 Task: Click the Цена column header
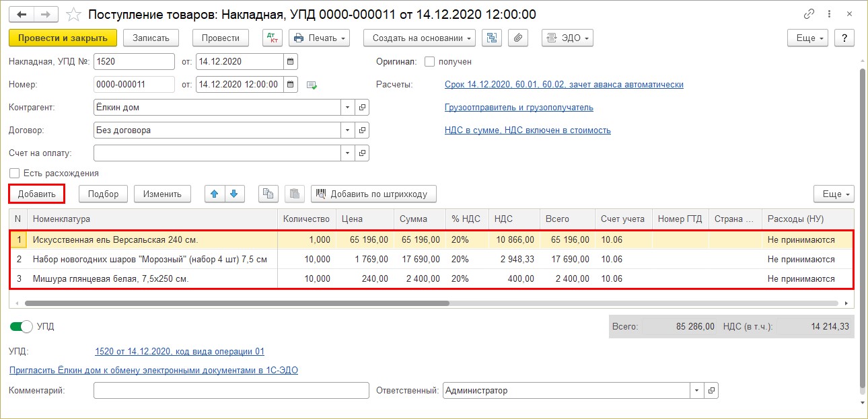(365, 219)
